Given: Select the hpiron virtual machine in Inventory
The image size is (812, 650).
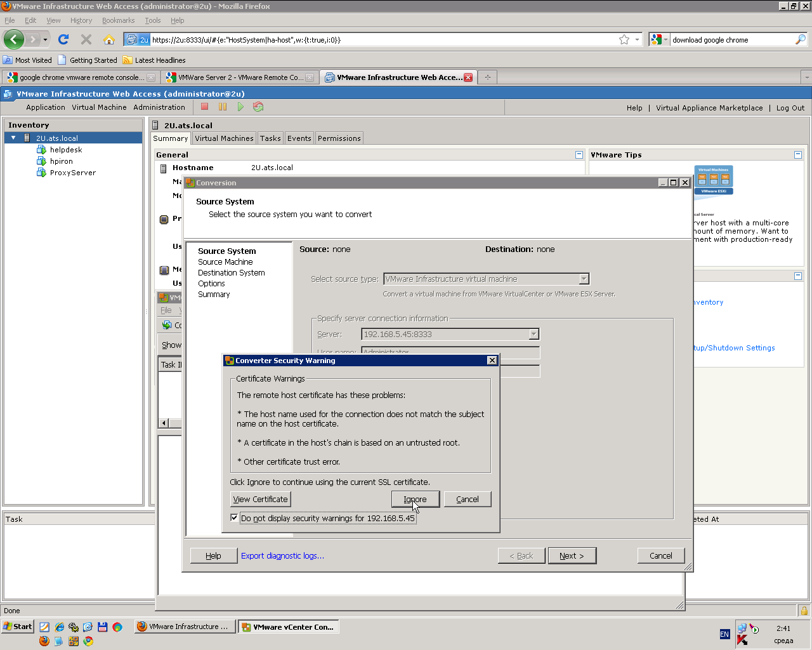Looking at the screenshot, I should [x=61, y=161].
